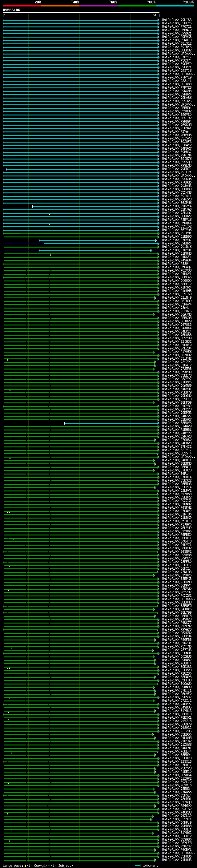Select hit label UniRef100_Q0J0N3
Image resolution: width=197 pixels, height=868 pixels.
(176, 186)
